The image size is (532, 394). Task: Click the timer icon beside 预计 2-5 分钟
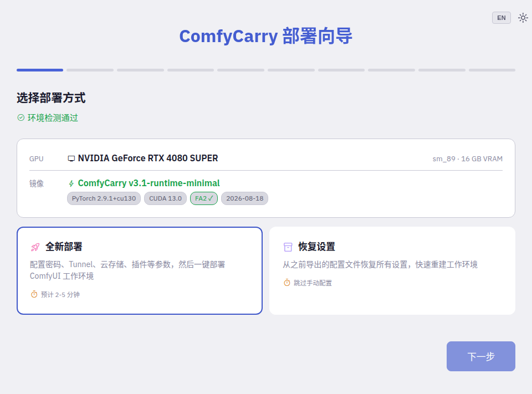34,294
